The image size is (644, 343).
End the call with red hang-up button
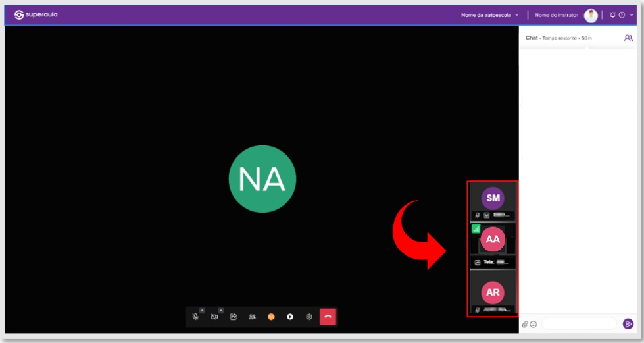pos(328,317)
